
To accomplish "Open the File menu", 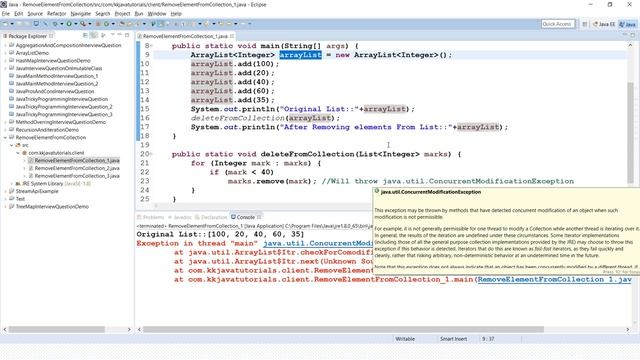I will click(6, 13).
